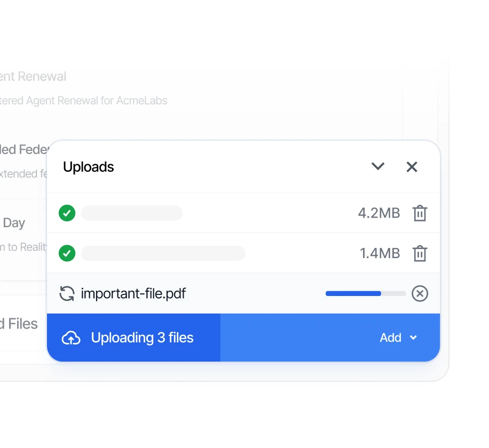The width and height of the screenshot is (489, 448).
Task: Cancel the important-file.pdf upload
Action: coord(420,293)
